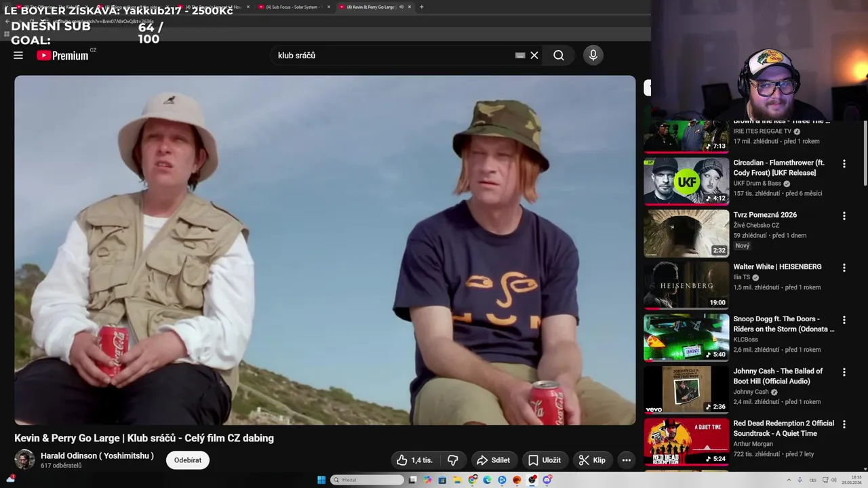Open UKF Drum & Bass channel name
868x488 pixels.
[x=757, y=184]
